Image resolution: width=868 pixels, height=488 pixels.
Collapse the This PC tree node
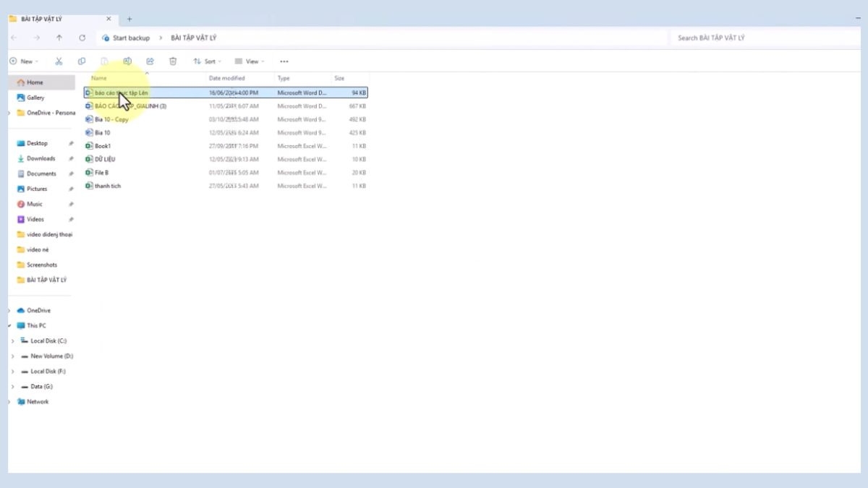point(9,325)
